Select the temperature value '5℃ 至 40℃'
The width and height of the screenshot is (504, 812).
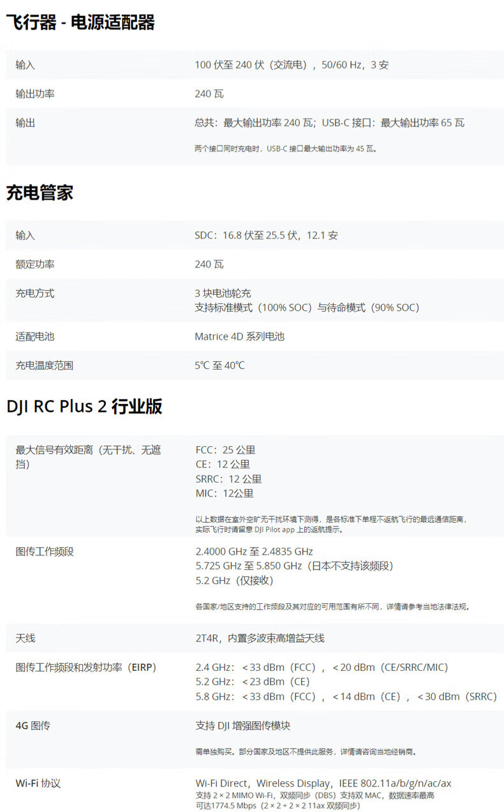pyautogui.click(x=219, y=366)
